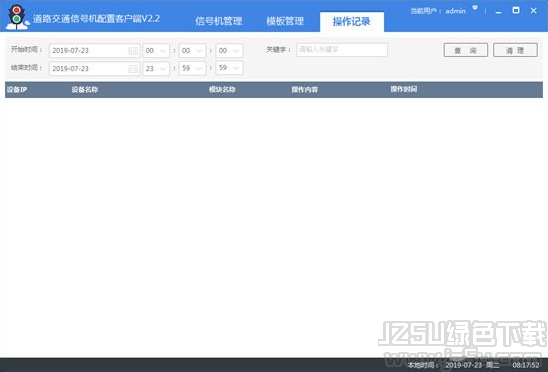548x372 pixels.
Task: Click the 操作内容 column header
Action: pos(305,90)
